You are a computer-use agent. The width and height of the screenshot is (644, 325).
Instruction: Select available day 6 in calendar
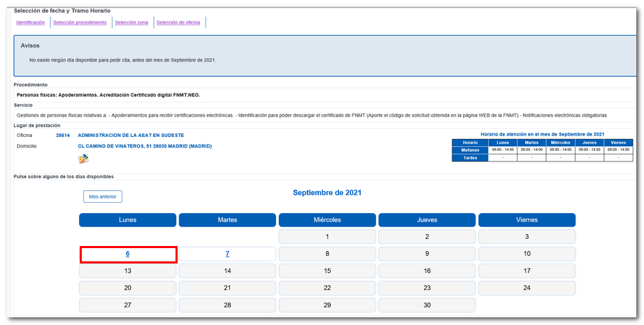[x=128, y=254]
